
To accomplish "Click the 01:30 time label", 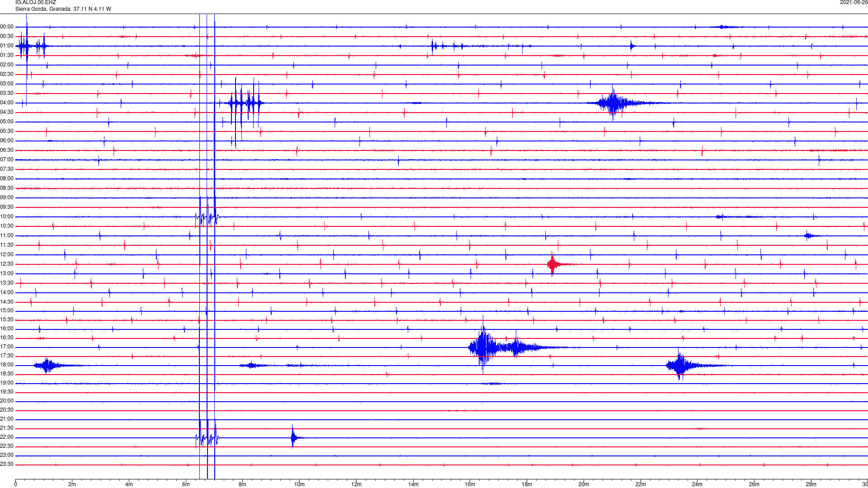I will point(7,56).
